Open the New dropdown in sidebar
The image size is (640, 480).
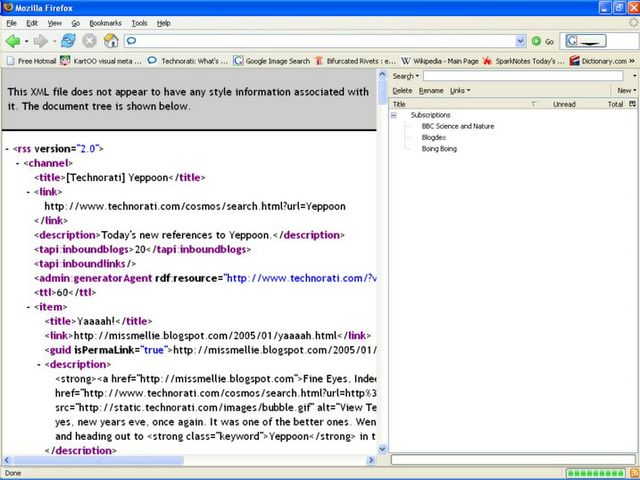(x=625, y=90)
